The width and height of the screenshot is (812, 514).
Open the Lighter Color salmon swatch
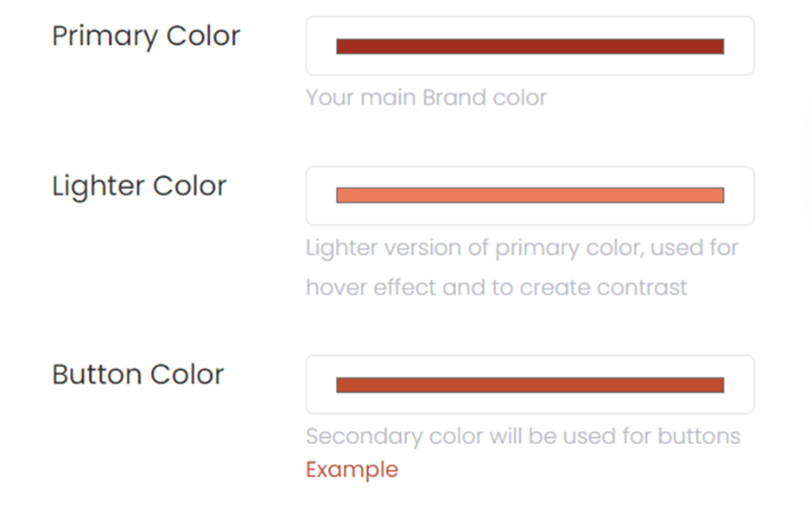coord(530,195)
